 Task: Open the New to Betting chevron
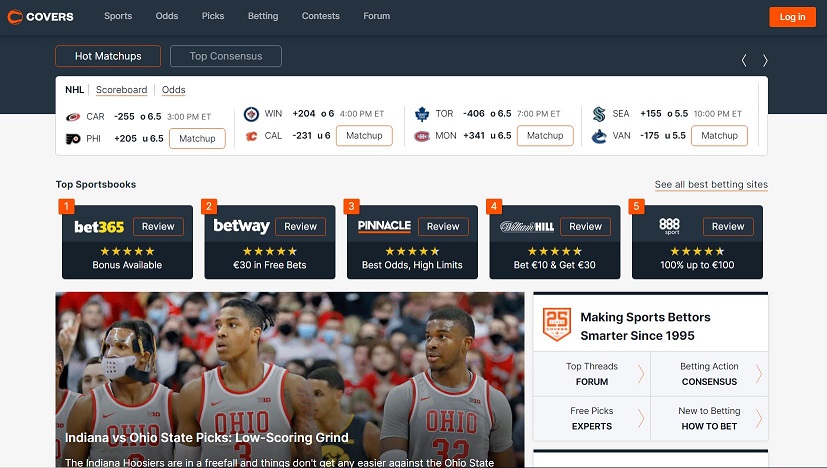click(758, 418)
